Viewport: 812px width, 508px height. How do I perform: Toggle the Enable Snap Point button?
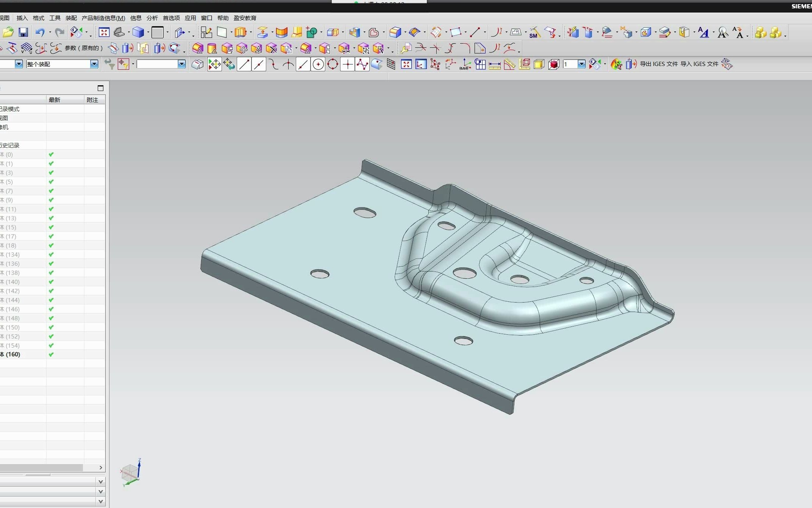(x=214, y=64)
